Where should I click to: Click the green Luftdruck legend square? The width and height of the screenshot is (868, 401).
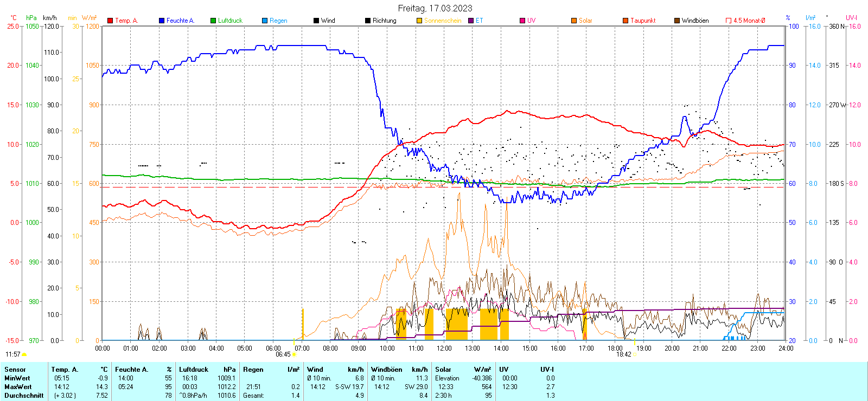point(213,21)
